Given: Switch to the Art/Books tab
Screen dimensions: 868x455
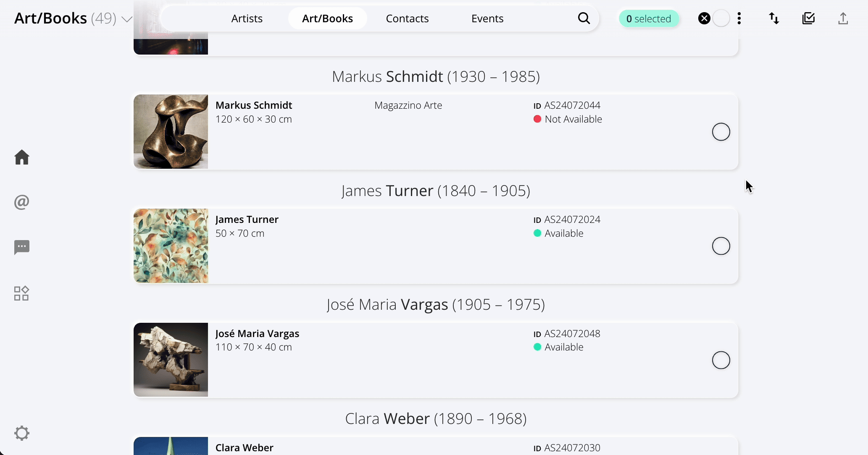Looking at the screenshot, I should point(327,18).
